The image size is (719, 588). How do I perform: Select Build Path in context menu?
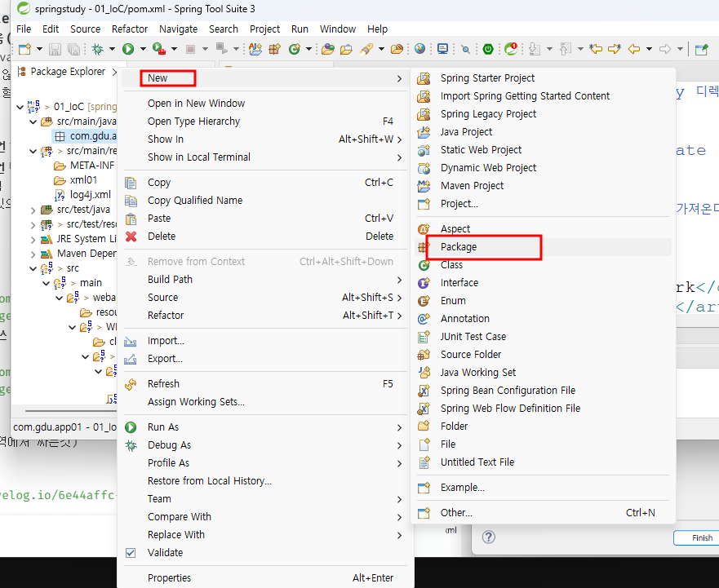pyautogui.click(x=266, y=280)
